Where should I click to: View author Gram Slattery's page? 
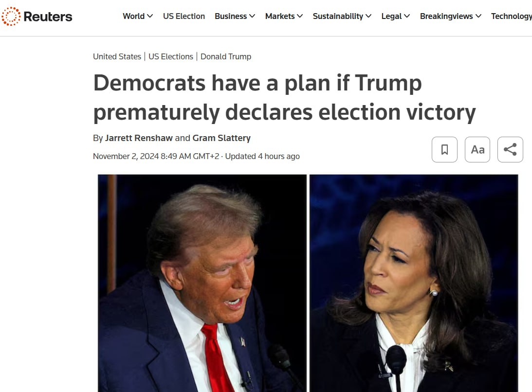tap(221, 138)
